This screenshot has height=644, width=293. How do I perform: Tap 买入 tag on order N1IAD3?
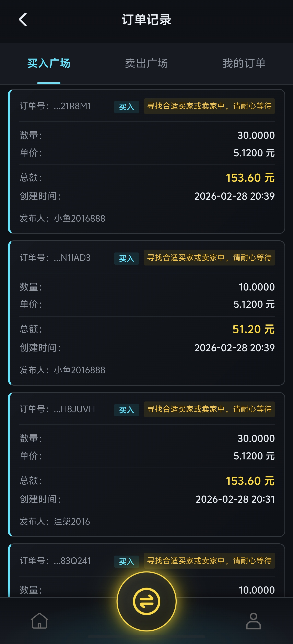tap(126, 259)
